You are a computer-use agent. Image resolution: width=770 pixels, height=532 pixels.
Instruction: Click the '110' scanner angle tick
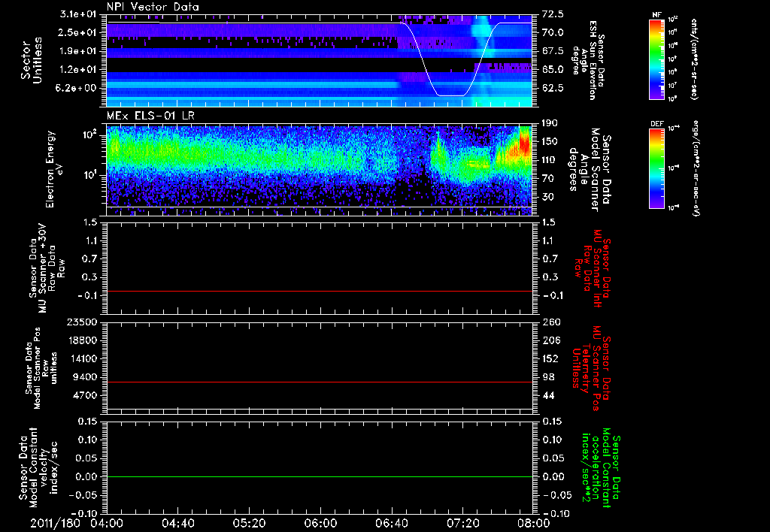(x=550, y=160)
